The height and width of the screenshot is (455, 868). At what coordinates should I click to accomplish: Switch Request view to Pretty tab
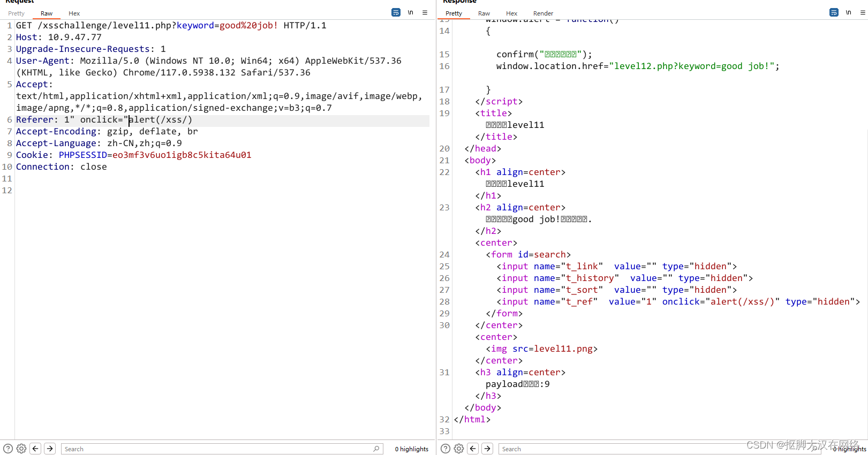(x=16, y=13)
